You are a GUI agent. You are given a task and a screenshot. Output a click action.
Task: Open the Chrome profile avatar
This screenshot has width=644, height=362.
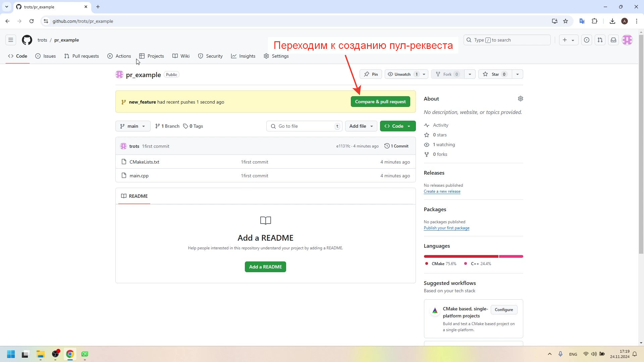tap(624, 21)
